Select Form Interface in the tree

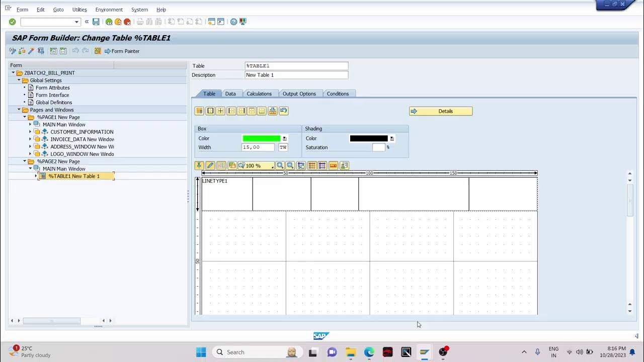(52, 95)
